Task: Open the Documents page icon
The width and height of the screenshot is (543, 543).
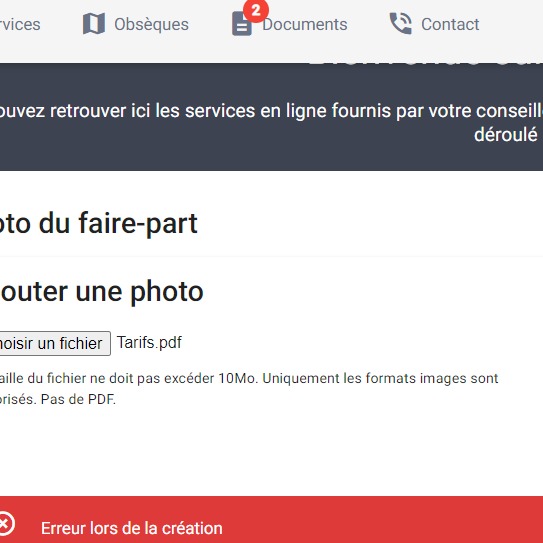Action: pos(241,24)
